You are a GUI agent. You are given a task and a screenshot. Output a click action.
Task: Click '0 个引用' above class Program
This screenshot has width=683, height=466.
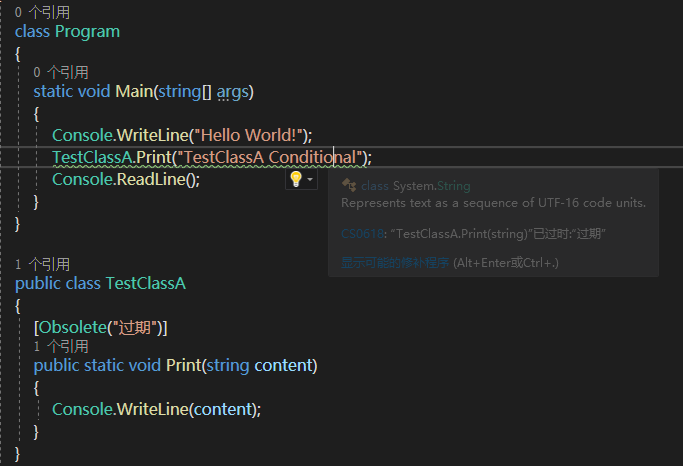pyautogui.click(x=42, y=12)
